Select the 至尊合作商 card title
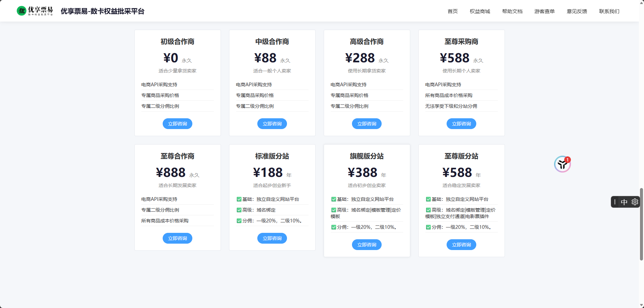The image size is (644, 308). point(178,156)
